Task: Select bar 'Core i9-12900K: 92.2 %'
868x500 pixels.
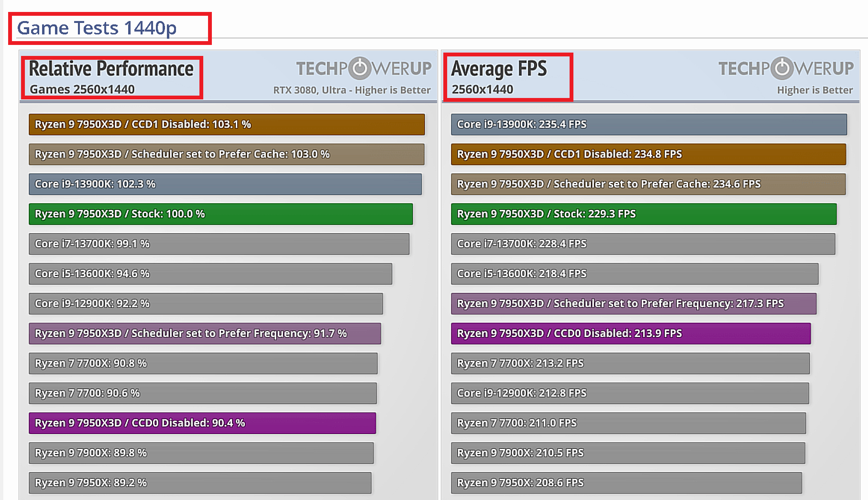Action: pos(206,304)
